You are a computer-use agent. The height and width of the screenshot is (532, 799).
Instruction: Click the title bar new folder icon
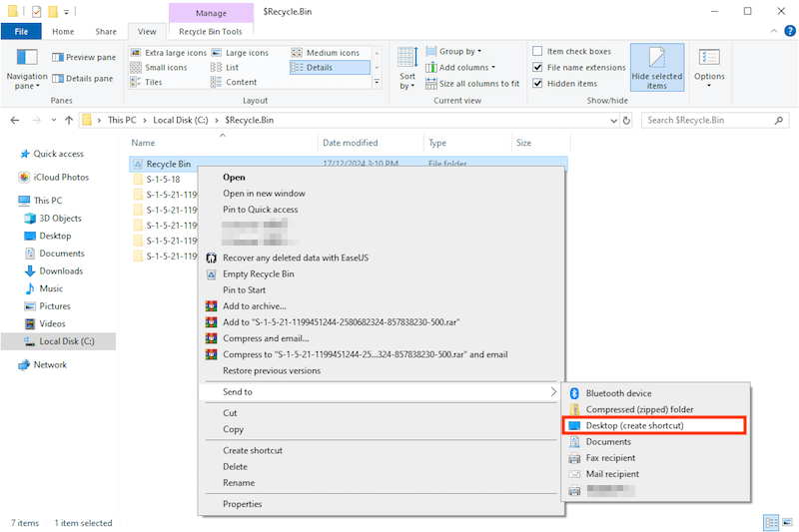53,11
